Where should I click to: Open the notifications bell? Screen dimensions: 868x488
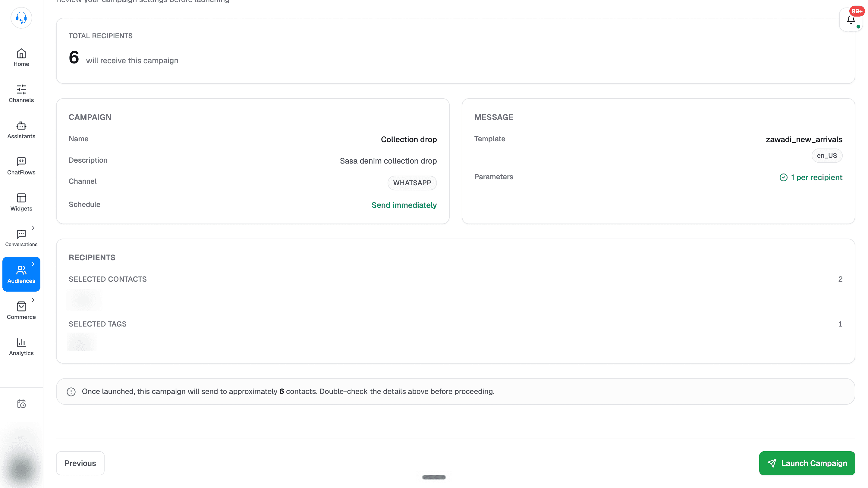[x=851, y=20]
